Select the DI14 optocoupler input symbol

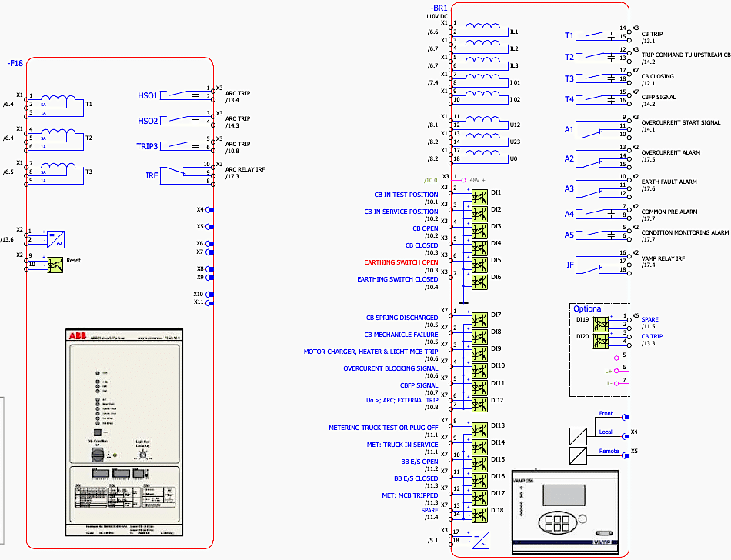479,447
